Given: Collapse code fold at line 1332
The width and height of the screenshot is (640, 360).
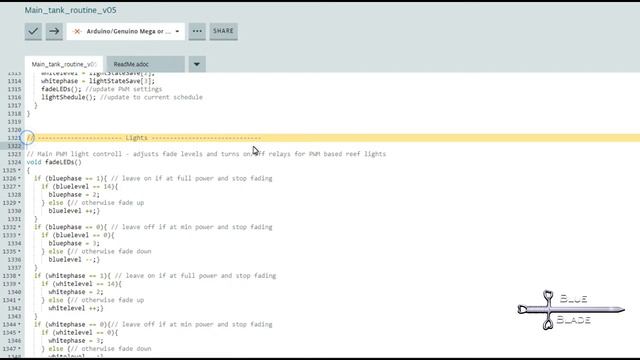Looking at the screenshot, I should [x=19, y=227].
